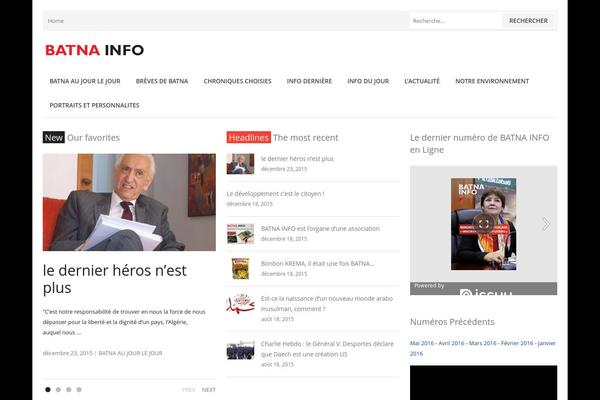Open the Mai 2016 previous issue link

click(x=421, y=343)
